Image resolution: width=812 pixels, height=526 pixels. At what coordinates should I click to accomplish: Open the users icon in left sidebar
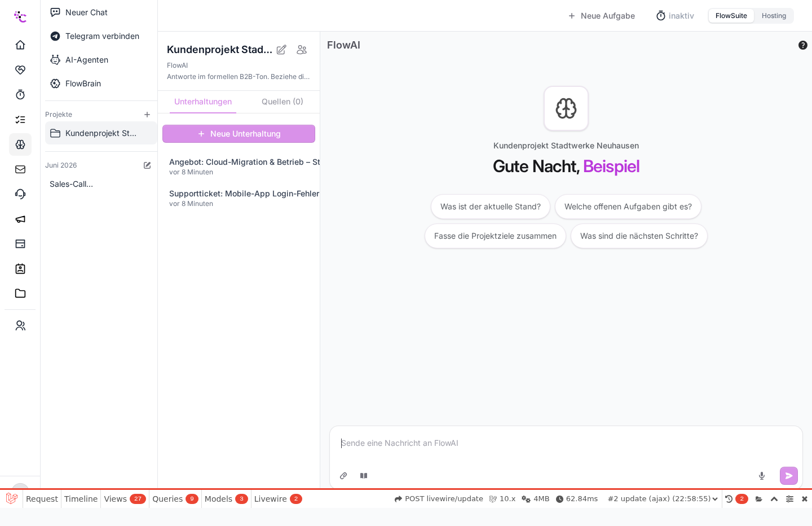20,326
